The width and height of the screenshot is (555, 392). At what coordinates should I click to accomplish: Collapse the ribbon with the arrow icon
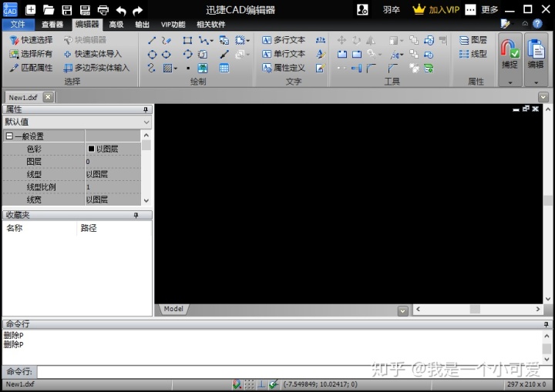point(525,24)
